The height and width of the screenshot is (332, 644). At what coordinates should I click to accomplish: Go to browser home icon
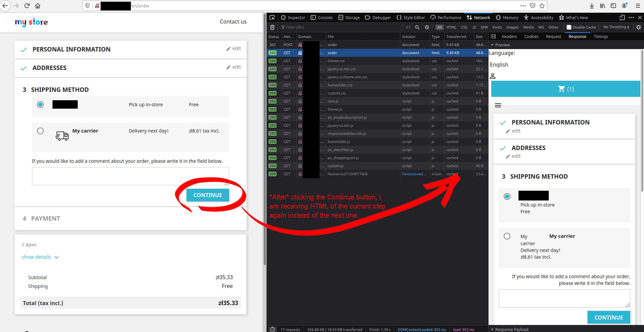click(x=38, y=6)
